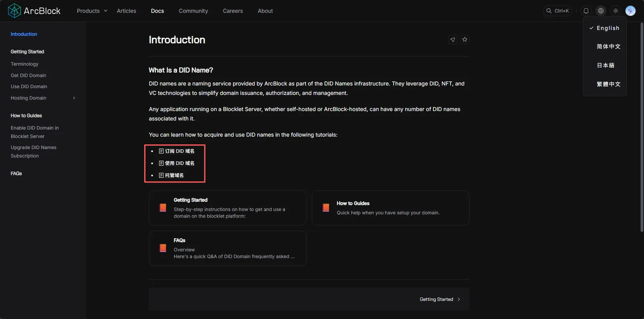The image size is (644, 319).
Task: Open the Ctrl+K search box
Action: [x=558, y=11]
